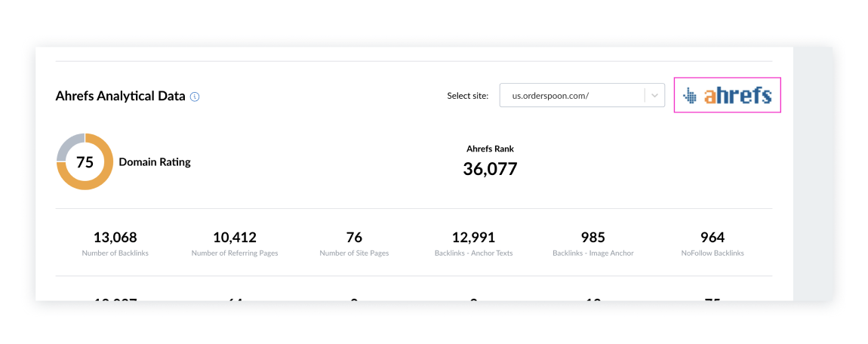The width and height of the screenshot is (868, 344).
Task: Click the Number of Site Pages label
Action: pyautogui.click(x=354, y=253)
